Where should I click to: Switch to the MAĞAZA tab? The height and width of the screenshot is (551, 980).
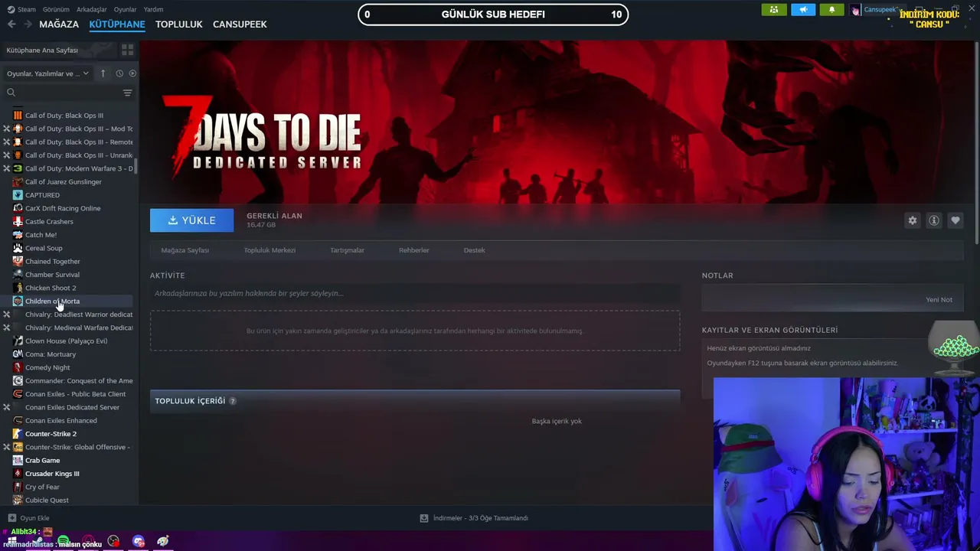[59, 24]
